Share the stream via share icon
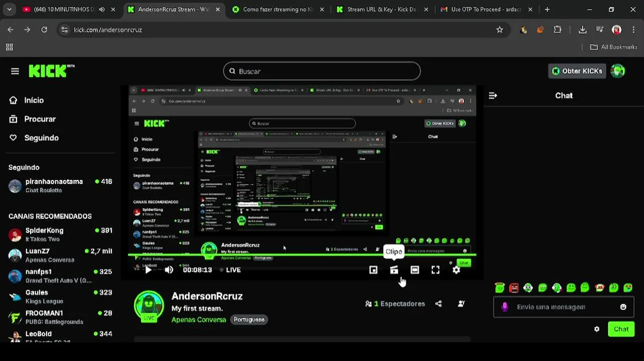 click(438, 304)
